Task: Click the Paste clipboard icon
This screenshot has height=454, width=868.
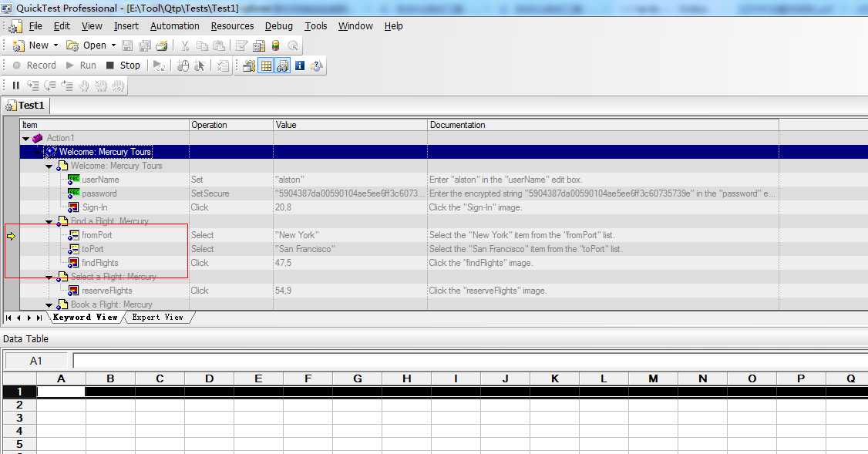Action: (x=219, y=45)
